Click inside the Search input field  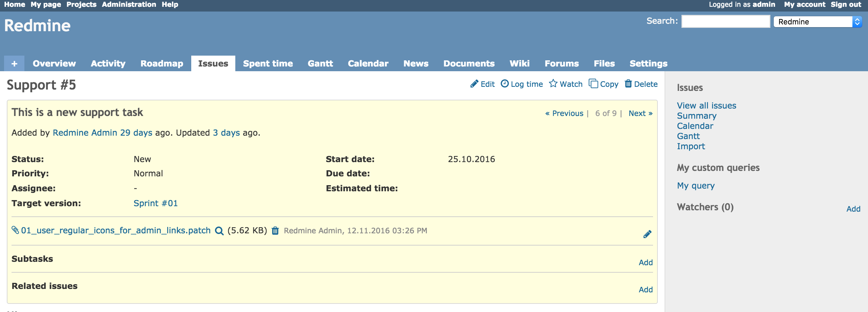[726, 21]
